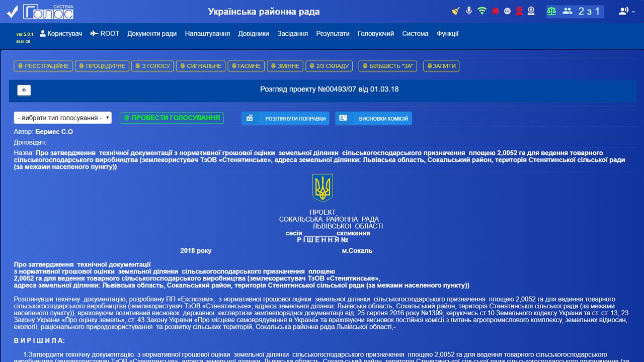644x362 pixels.
Task: Expand the Результати menu
Action: tap(333, 34)
